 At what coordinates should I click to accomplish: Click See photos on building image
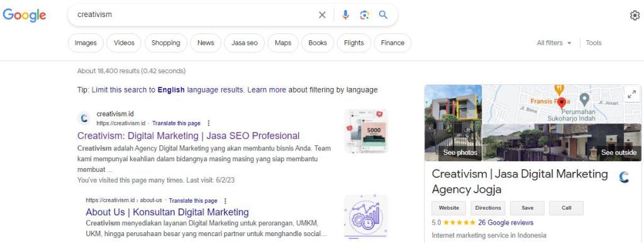(x=453, y=123)
